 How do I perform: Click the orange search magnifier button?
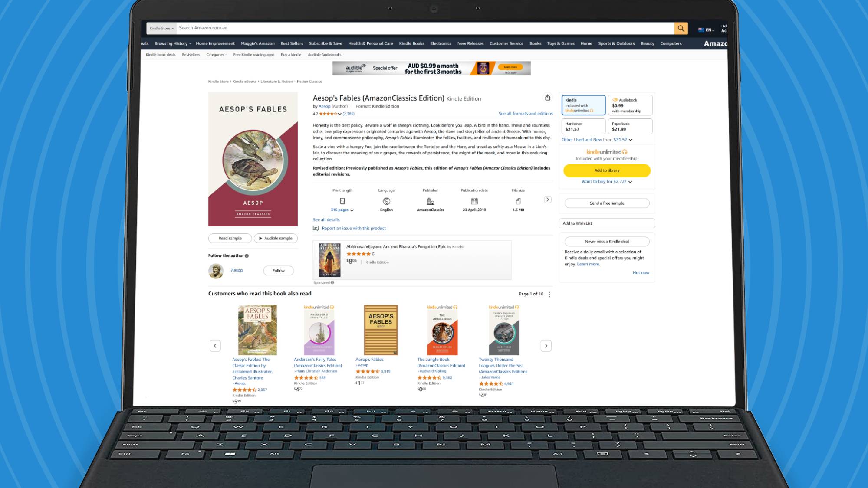click(681, 28)
